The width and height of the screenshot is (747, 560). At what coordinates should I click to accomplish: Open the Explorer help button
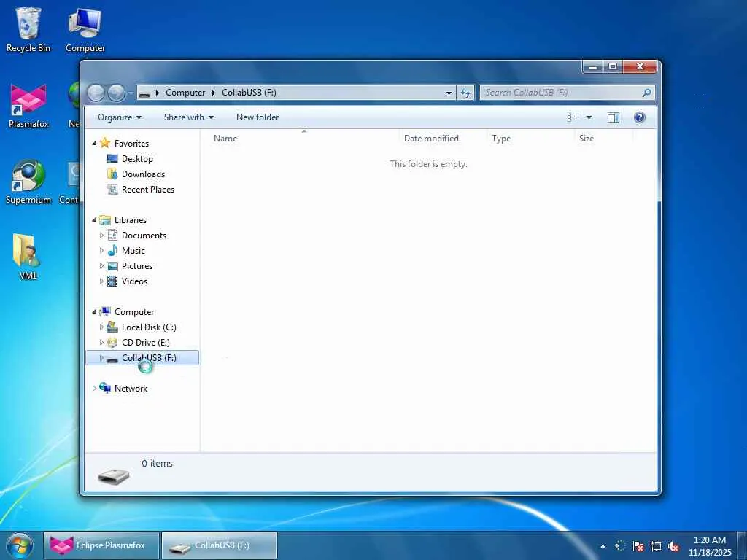[x=639, y=117]
